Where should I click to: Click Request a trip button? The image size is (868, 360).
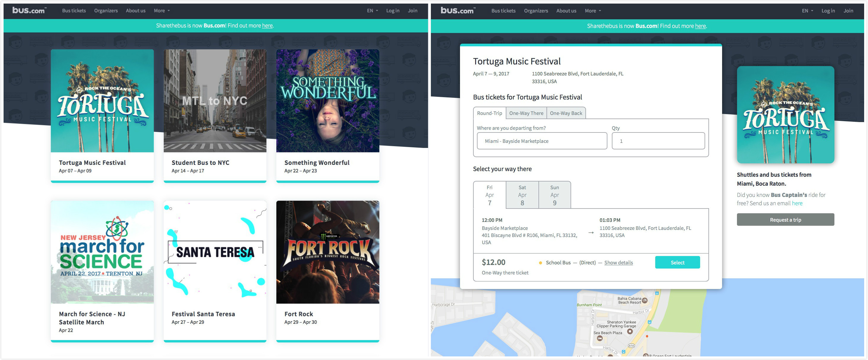point(785,220)
